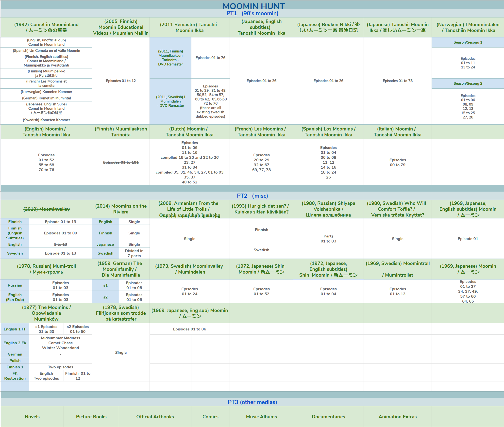The width and height of the screenshot is (504, 427).
Task: Select the Season/Sesong 2 cell
Action: 468,83
